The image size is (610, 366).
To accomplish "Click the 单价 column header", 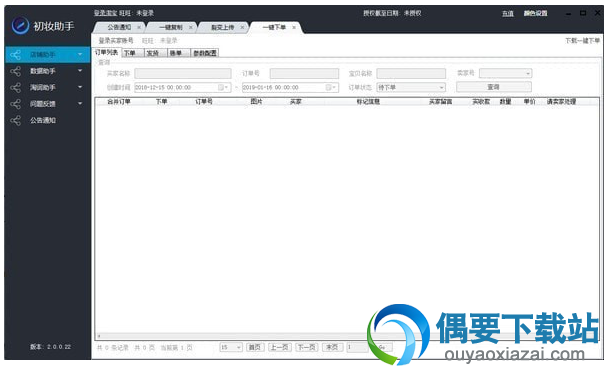I will [529, 102].
